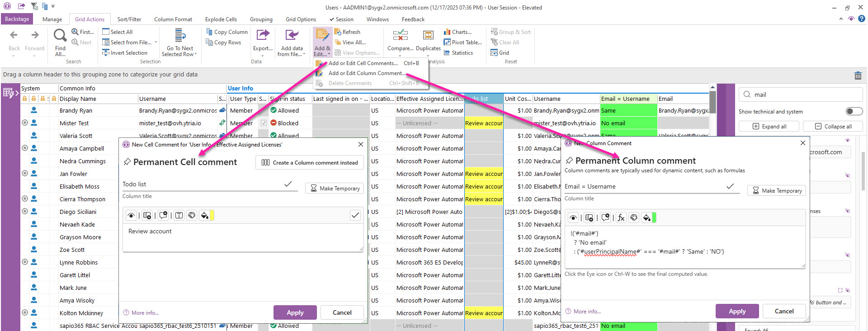Toggle the checkbox in Mister Test row
The image size is (868, 331).
click(264, 123)
